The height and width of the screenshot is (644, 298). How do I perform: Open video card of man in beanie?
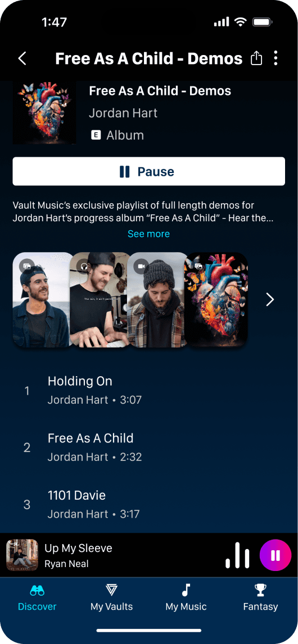point(158,300)
